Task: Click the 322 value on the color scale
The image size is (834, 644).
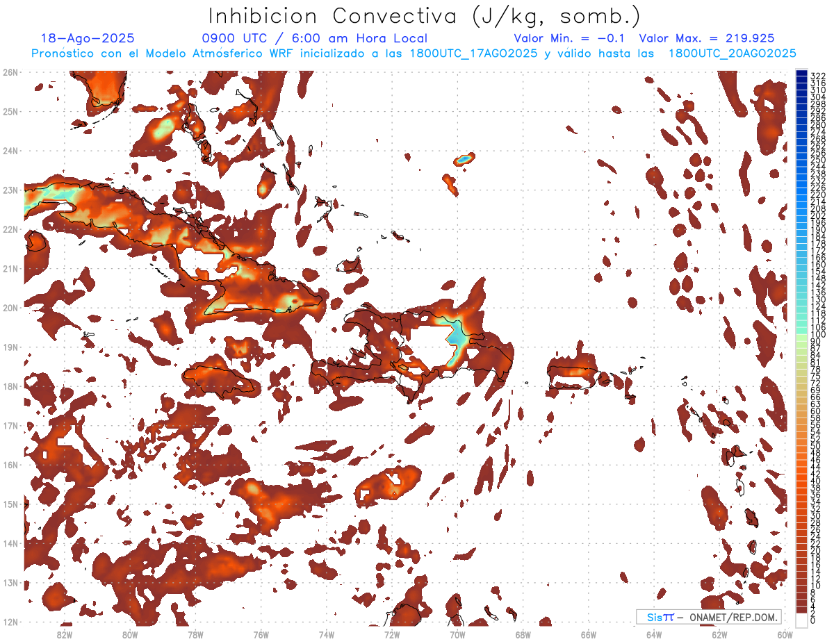Action: (817, 76)
